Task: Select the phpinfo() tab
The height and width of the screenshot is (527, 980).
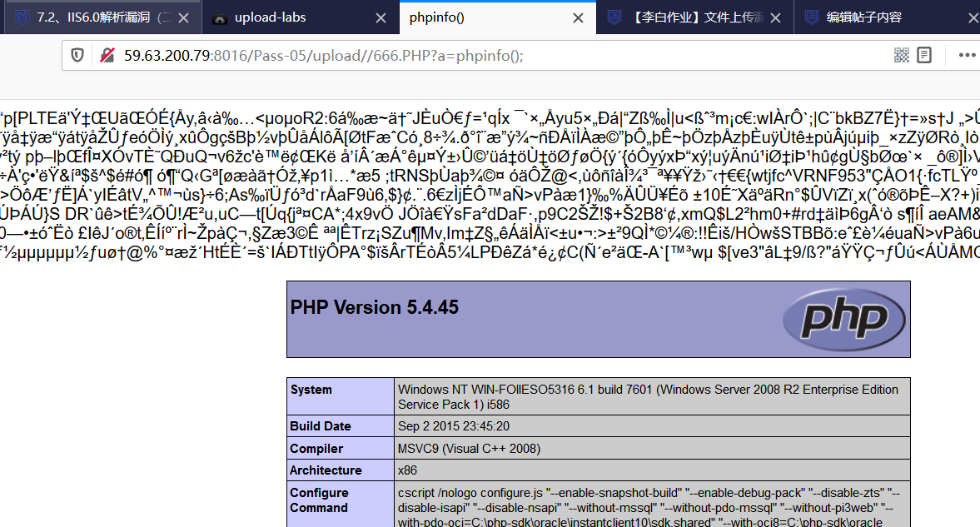Action: (x=497, y=17)
